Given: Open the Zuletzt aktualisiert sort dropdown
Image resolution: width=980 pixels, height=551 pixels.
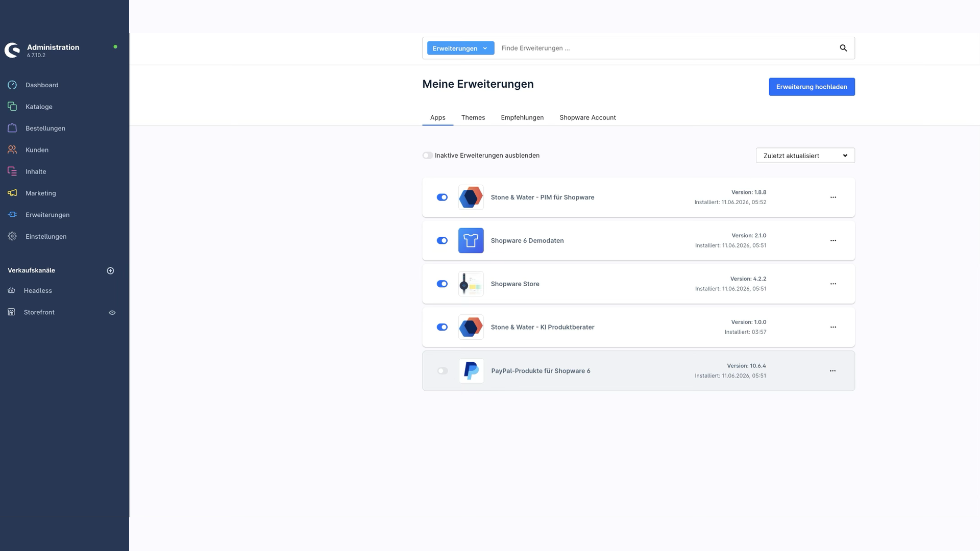Looking at the screenshot, I should coord(805,156).
